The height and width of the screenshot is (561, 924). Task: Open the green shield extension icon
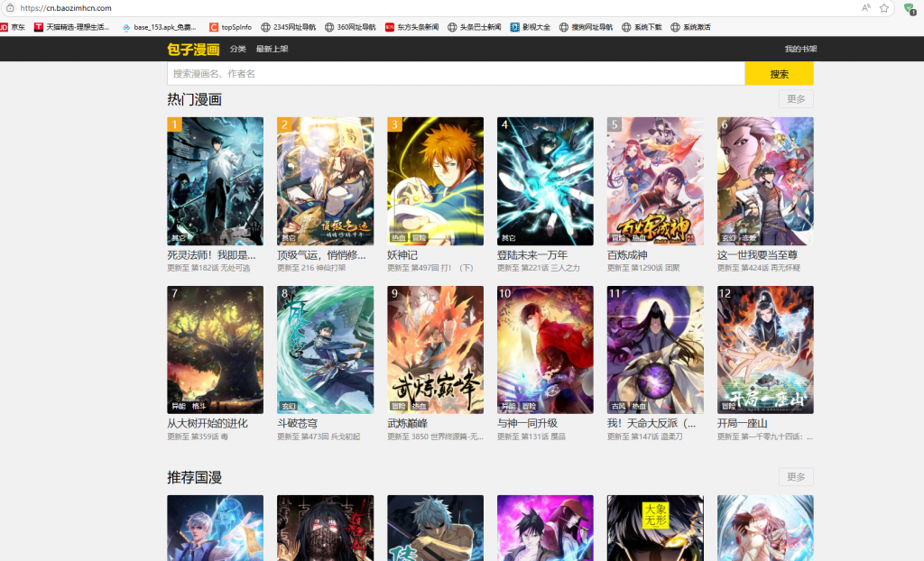tap(910, 8)
